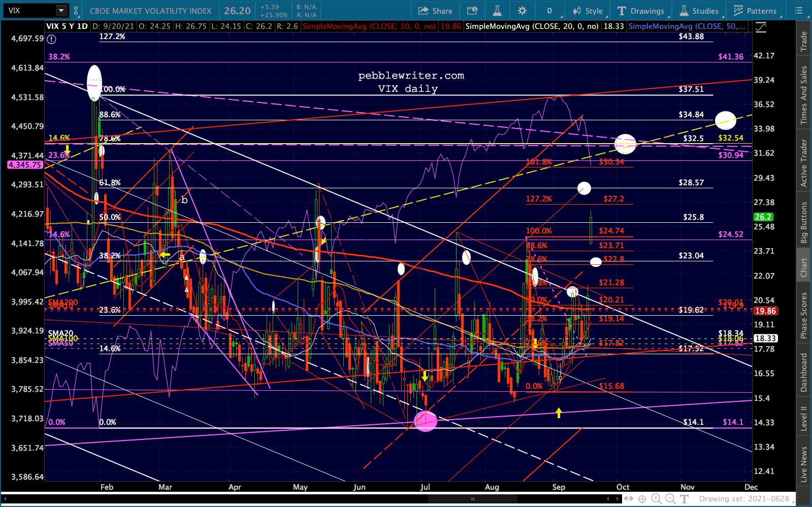Click the zoom in magnifier icon
Viewport: 812px width, 507px height.
pyautogui.click(x=656, y=499)
